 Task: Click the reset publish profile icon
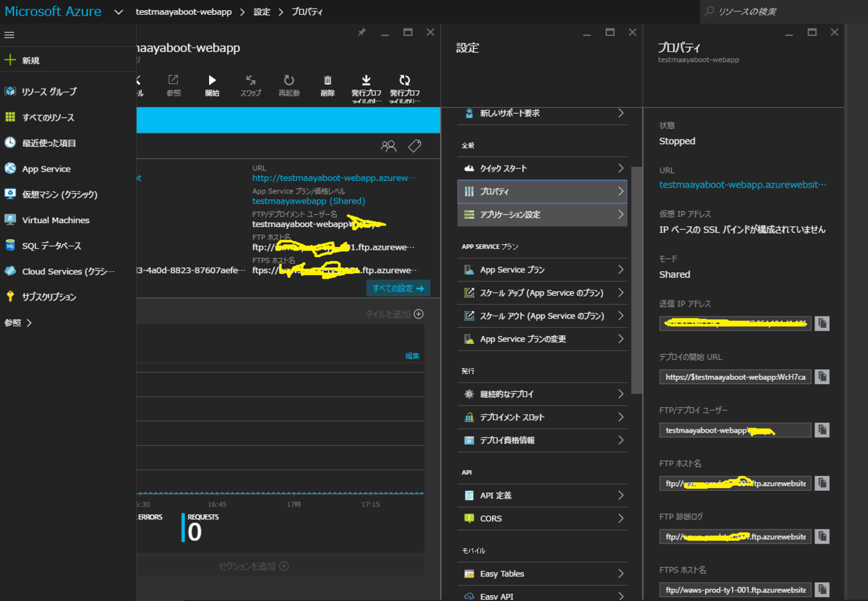click(x=405, y=80)
